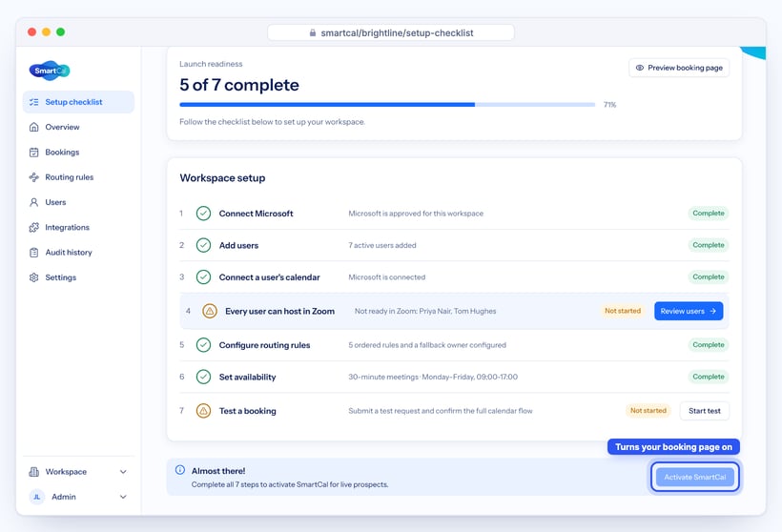782x532 pixels.
Task: Open Settings in the sidebar
Action: (78, 277)
